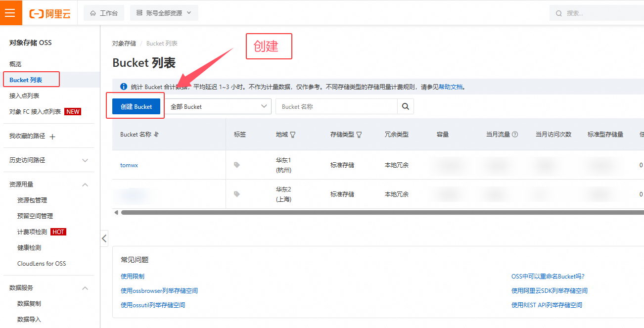The width and height of the screenshot is (644, 328).
Task: Open 使用阿里云SDK列举存储空间 link
Action: click(550, 291)
